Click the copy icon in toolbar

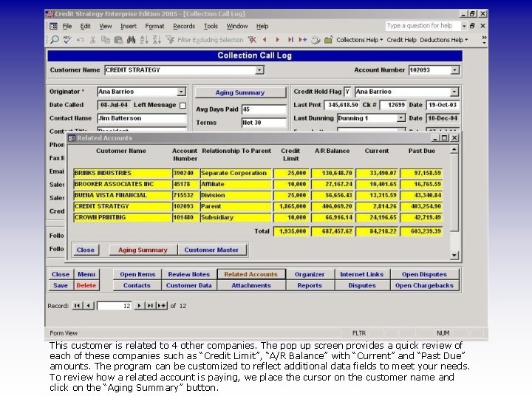coord(106,40)
